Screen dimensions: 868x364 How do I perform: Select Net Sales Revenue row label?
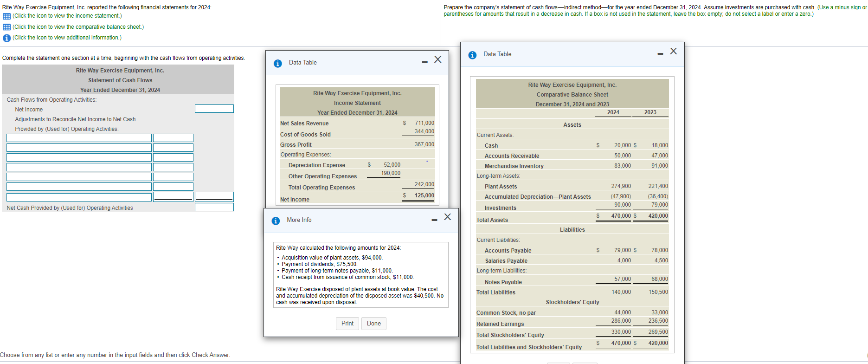click(304, 123)
